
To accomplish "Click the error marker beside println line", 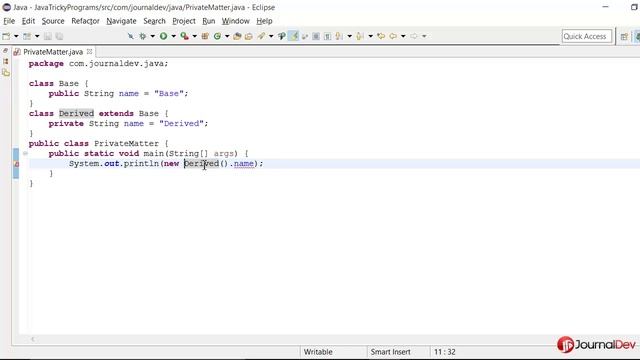I will 16,164.
